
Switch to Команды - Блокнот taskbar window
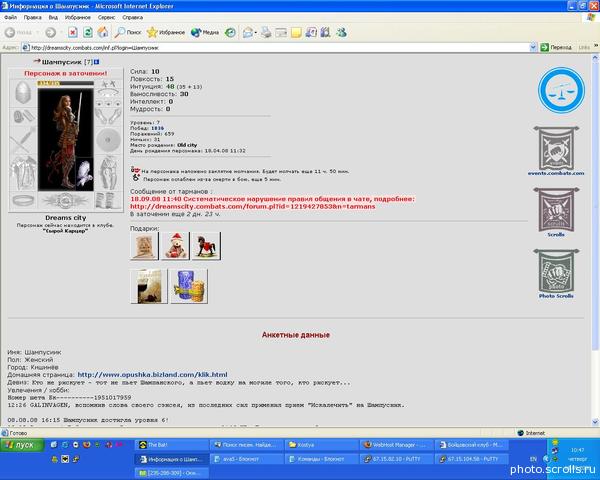tap(322, 459)
